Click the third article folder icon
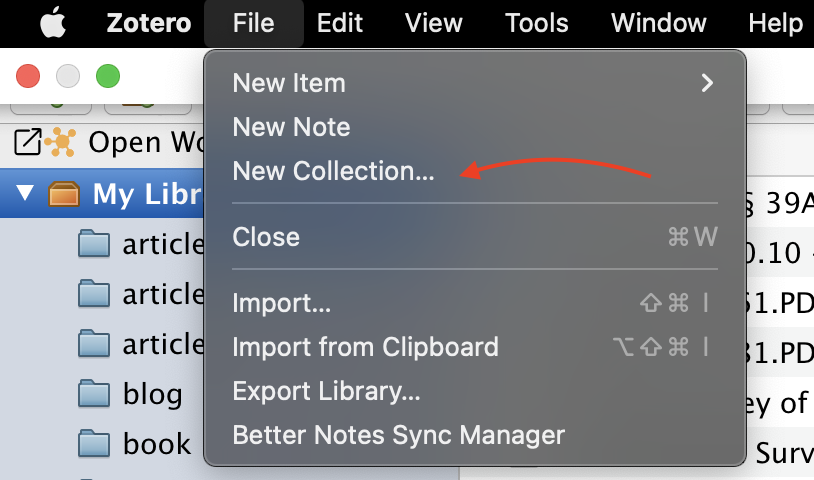This screenshot has height=480, width=814. [x=94, y=344]
